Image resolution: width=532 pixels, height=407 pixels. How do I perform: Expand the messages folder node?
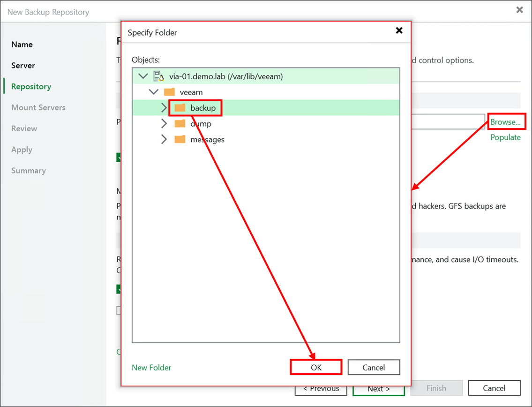coord(164,139)
